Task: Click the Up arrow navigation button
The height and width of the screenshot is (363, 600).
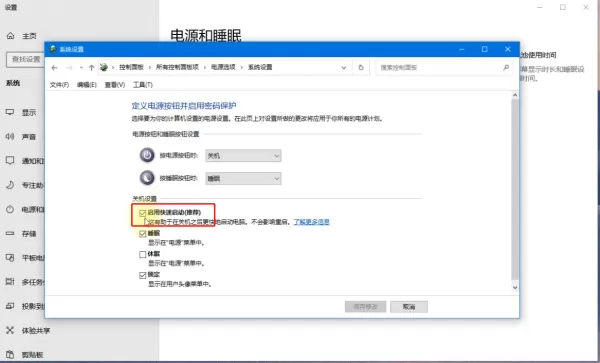Action: 91,68
